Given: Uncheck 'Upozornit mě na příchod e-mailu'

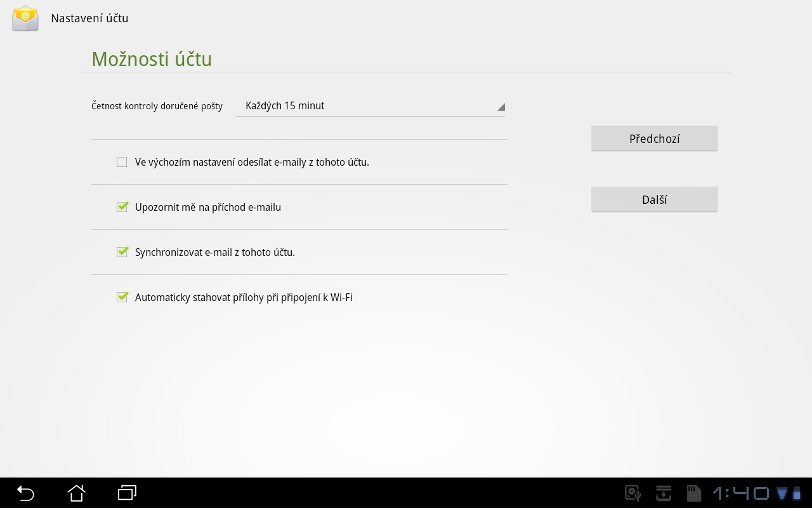Looking at the screenshot, I should pos(122,207).
